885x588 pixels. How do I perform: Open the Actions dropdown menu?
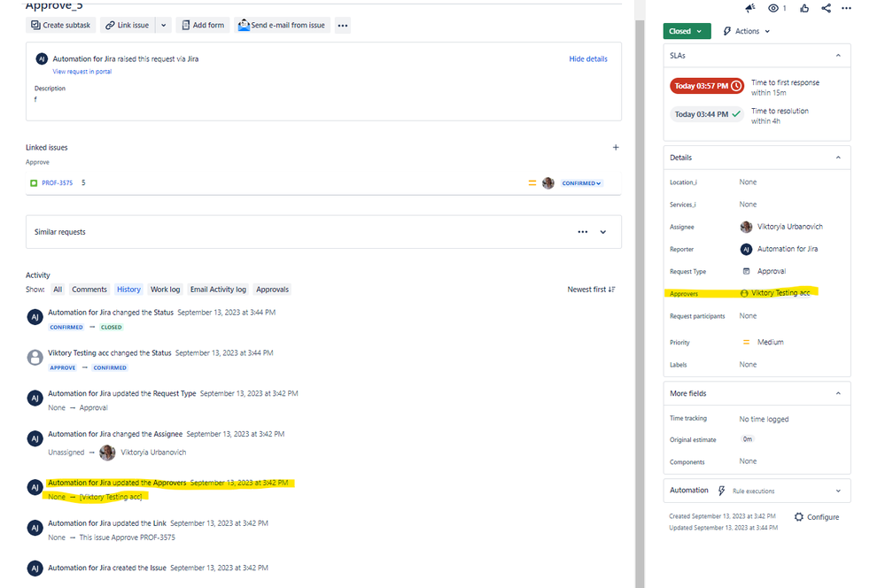point(746,31)
